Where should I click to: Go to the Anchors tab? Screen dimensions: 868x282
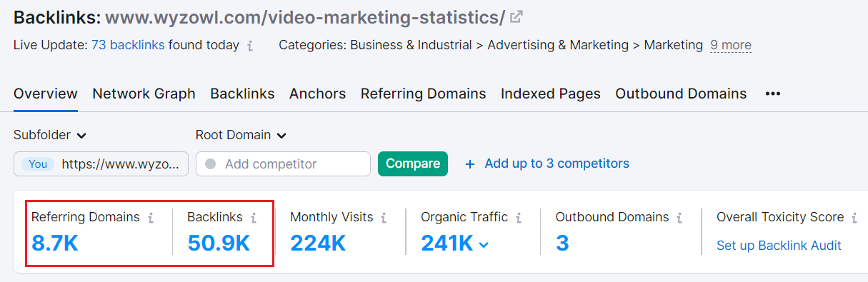coord(317,94)
